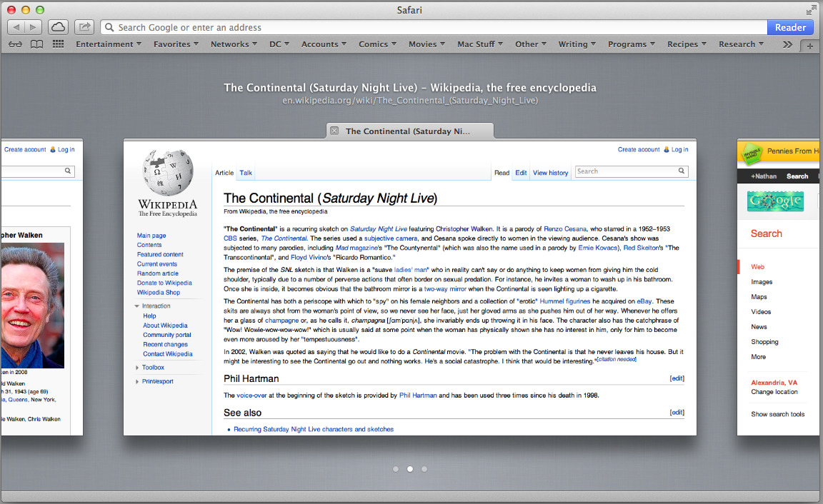Select the first tab view page dot
This screenshot has height=504, width=823.
coord(396,469)
